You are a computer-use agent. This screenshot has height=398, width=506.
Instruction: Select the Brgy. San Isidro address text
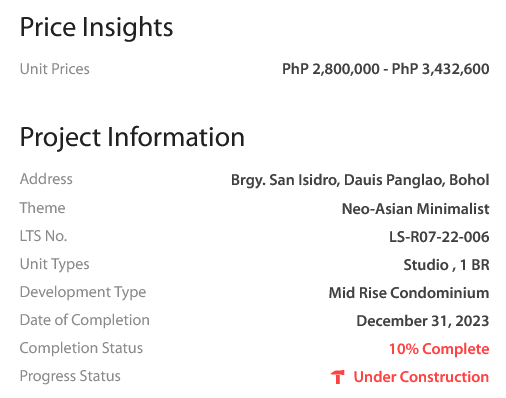pyautogui.click(x=360, y=180)
